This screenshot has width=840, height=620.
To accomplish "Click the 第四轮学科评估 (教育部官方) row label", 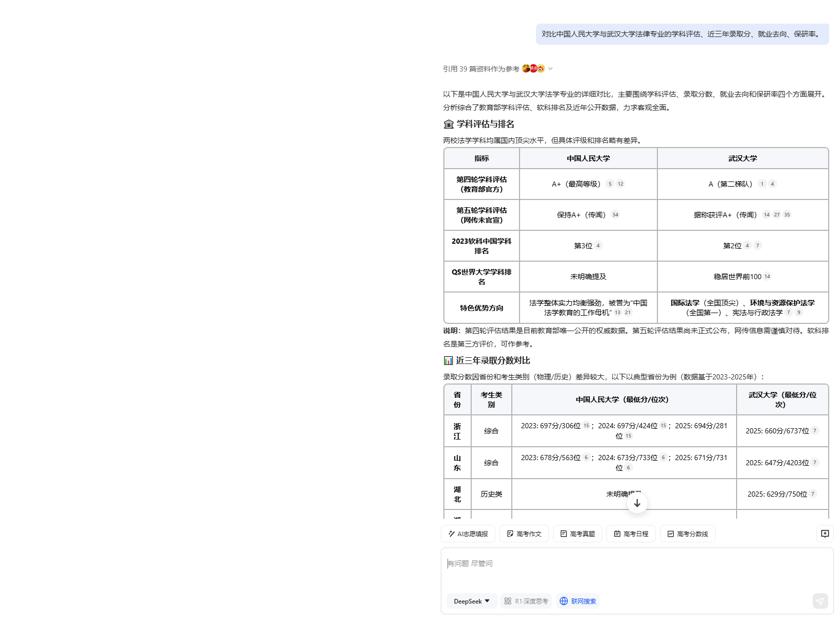I will click(481, 184).
